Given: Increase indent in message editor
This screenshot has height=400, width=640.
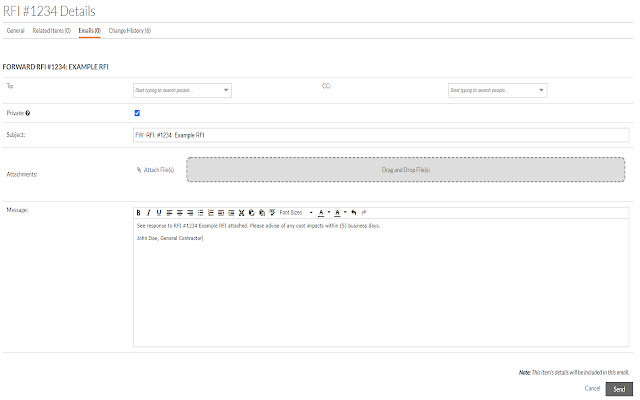Looking at the screenshot, I should 231,213.
